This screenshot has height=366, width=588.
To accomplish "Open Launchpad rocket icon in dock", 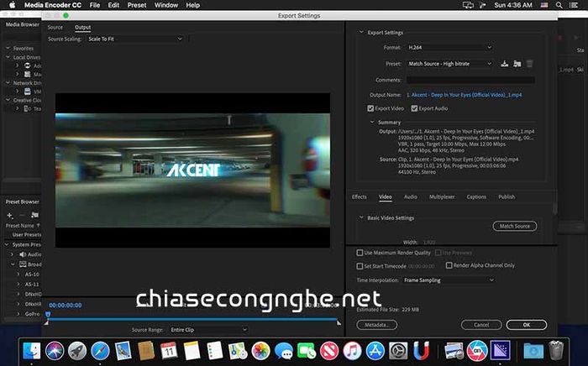I will tap(77, 351).
